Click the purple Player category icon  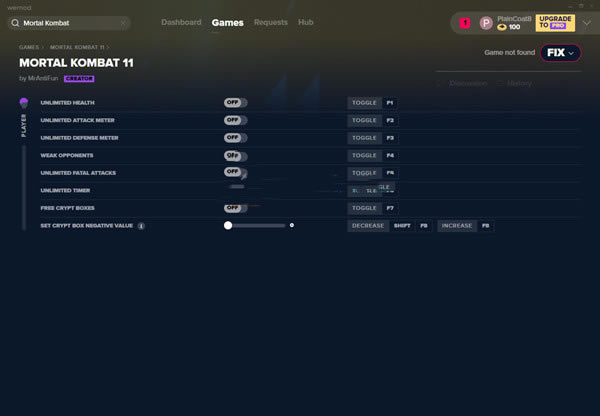24,103
